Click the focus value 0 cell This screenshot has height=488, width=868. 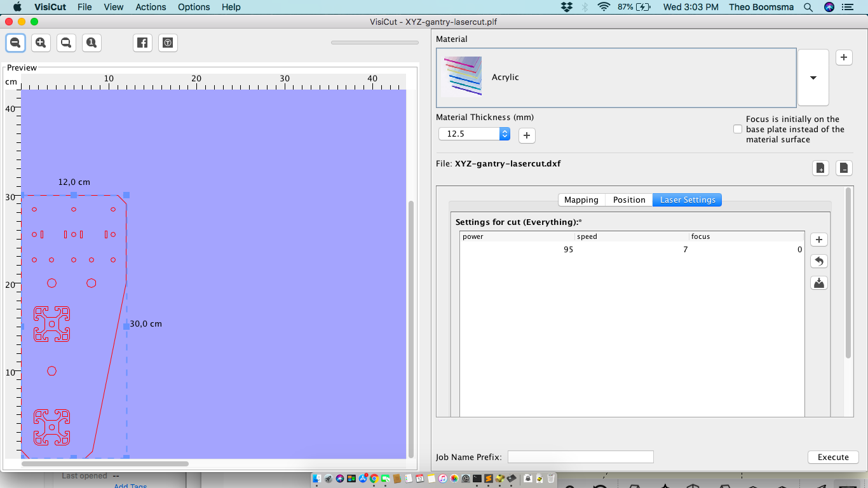pyautogui.click(x=747, y=250)
